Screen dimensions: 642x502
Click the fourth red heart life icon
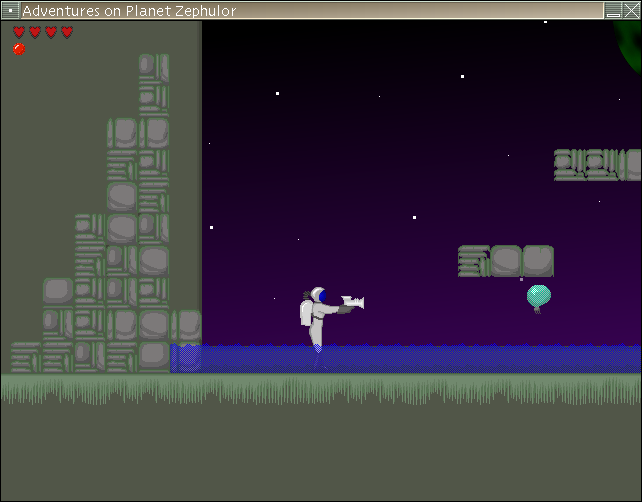pyautogui.click(x=67, y=32)
